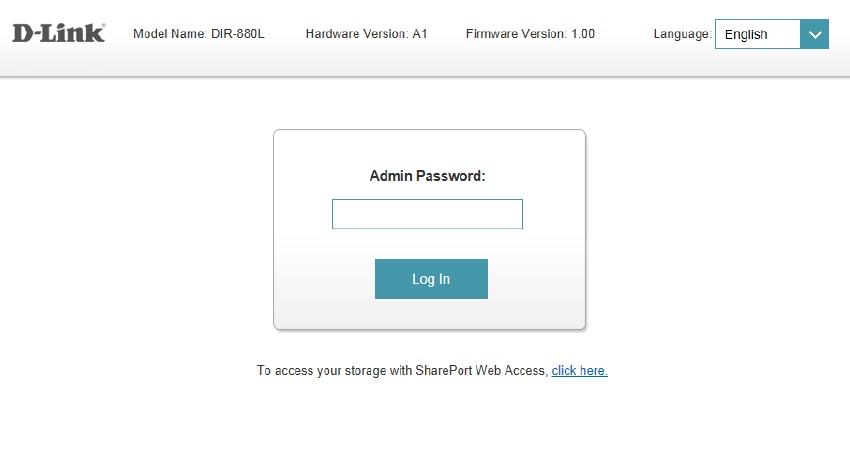Click the Admin Password label
Image resolution: width=850 pixels, height=468 pixels.
coord(427,176)
